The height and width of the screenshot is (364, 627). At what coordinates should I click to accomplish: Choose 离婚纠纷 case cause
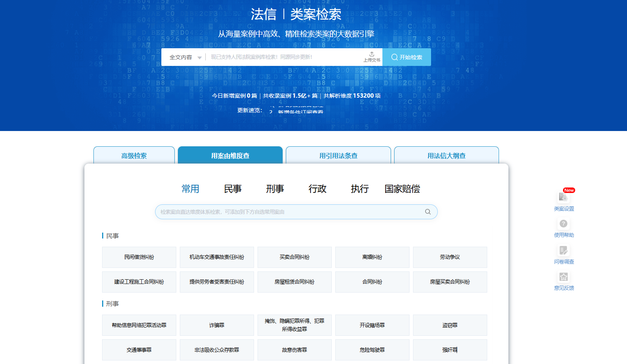click(x=372, y=257)
